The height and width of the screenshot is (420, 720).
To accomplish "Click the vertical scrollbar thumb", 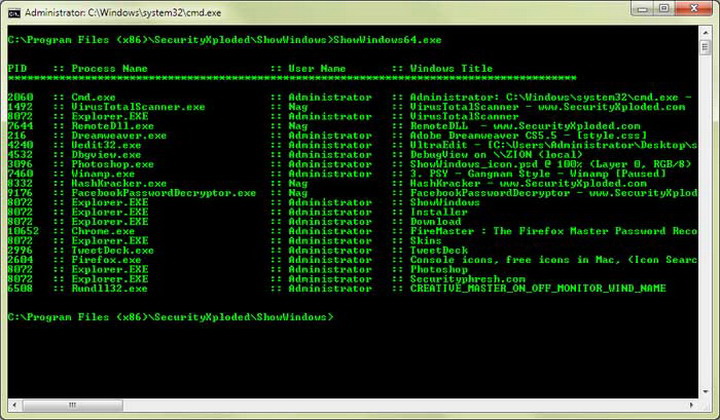I will (x=705, y=47).
